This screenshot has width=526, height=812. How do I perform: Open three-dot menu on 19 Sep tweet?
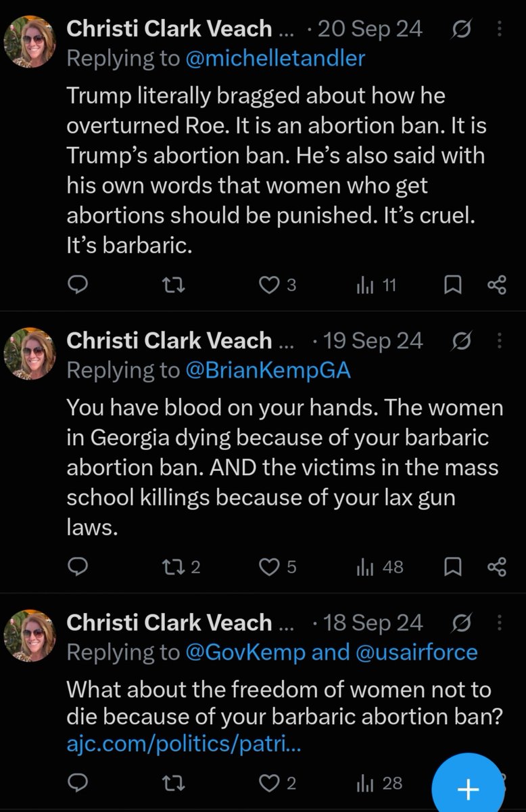click(x=500, y=341)
